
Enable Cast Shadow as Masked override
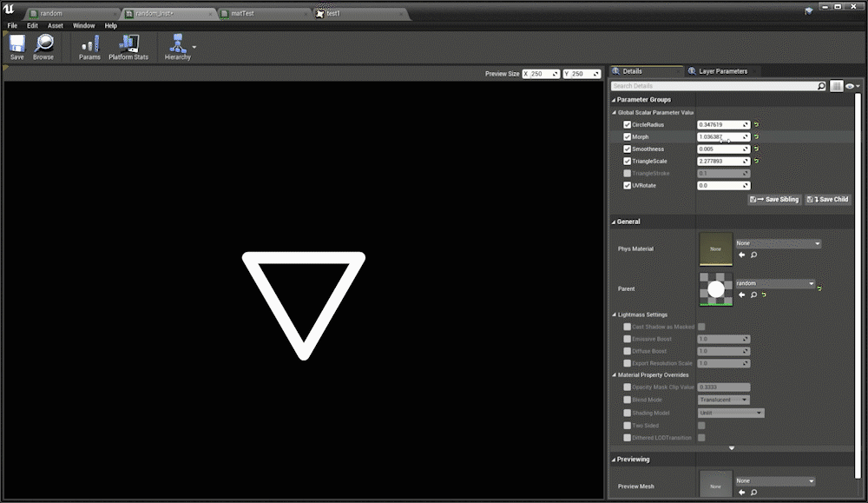[x=628, y=327]
